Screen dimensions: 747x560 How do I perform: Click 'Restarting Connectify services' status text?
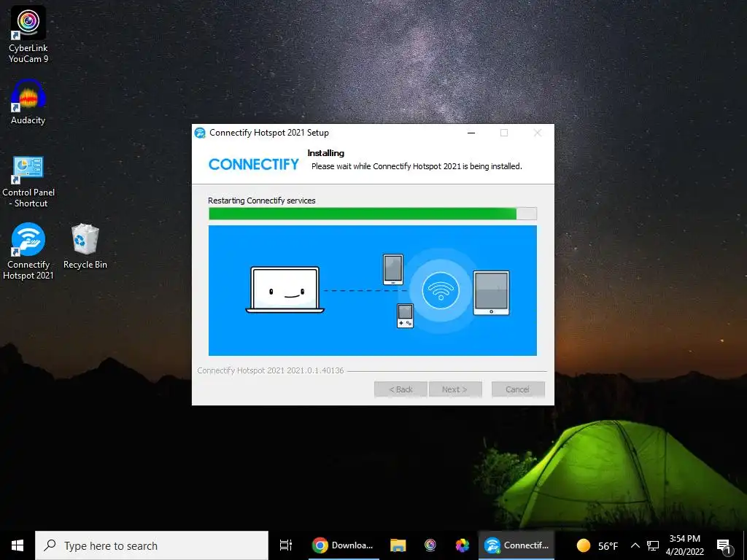[x=262, y=201]
